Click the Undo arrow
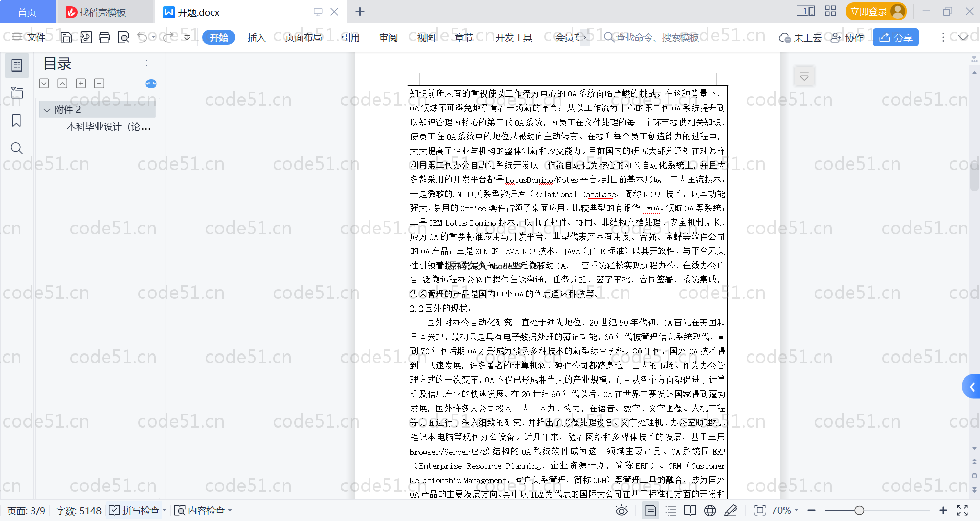Screen dimensions: 980x521 pyautogui.click(x=142, y=37)
